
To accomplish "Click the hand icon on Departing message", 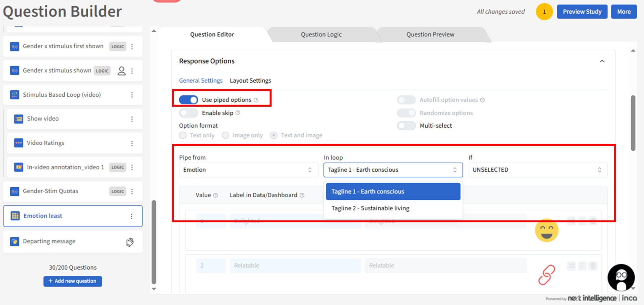I will point(130,242).
